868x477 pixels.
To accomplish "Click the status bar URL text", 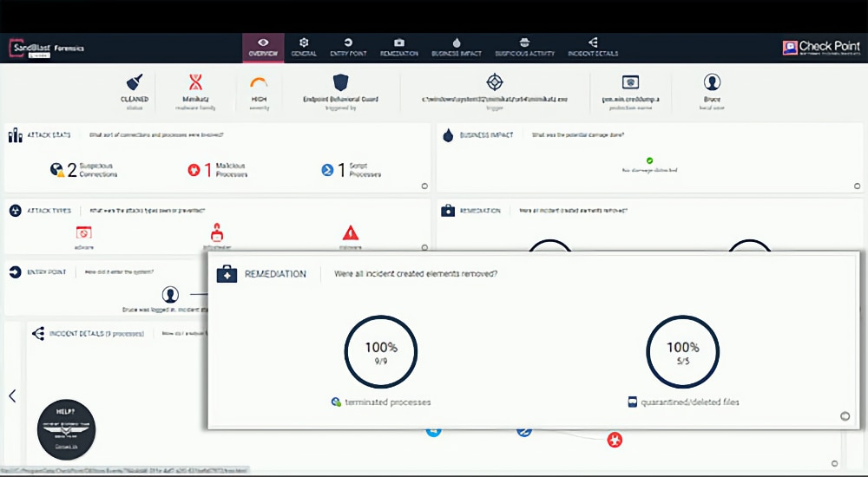I will [124, 470].
